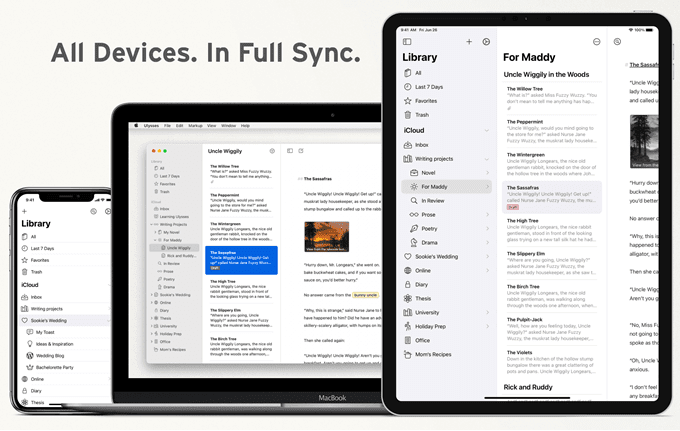Click the sunset image thumbnail in Mac editor

point(327,237)
